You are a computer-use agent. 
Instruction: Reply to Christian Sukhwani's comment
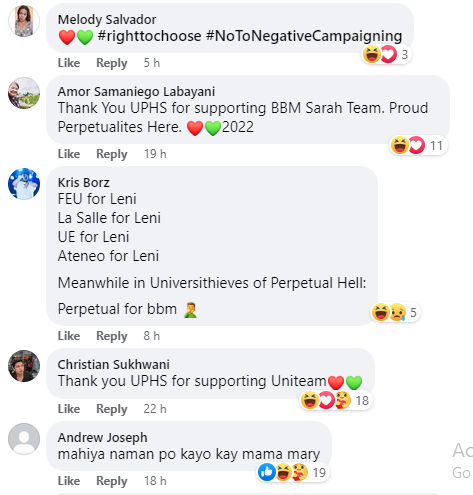tap(112, 409)
